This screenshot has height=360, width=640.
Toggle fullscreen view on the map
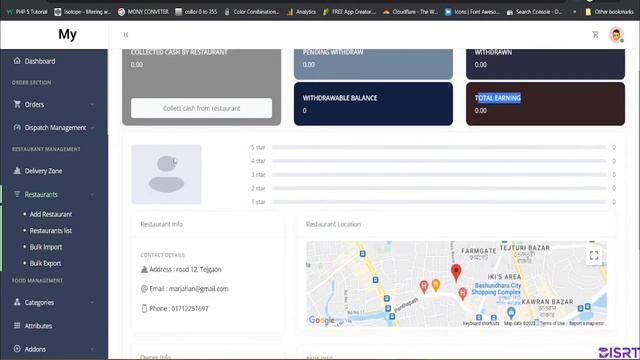coord(594,256)
